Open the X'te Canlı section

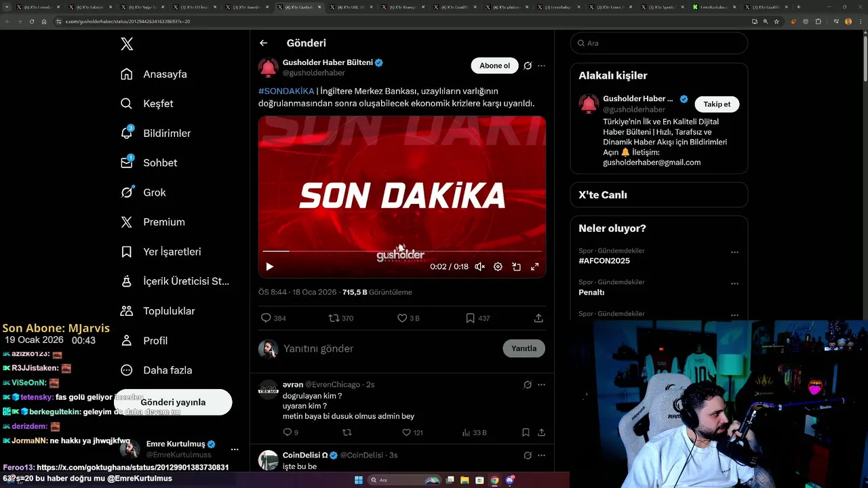coord(659,195)
